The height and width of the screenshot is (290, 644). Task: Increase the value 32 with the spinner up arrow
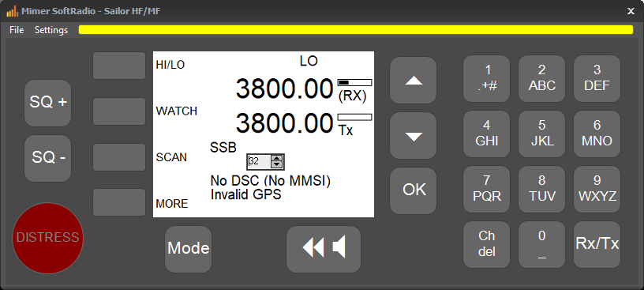277,158
